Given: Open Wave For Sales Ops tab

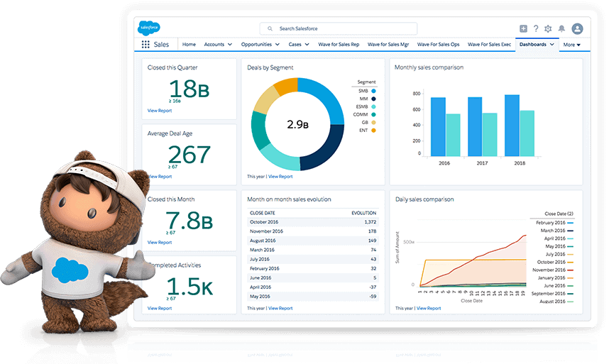Looking at the screenshot, I should [x=438, y=45].
